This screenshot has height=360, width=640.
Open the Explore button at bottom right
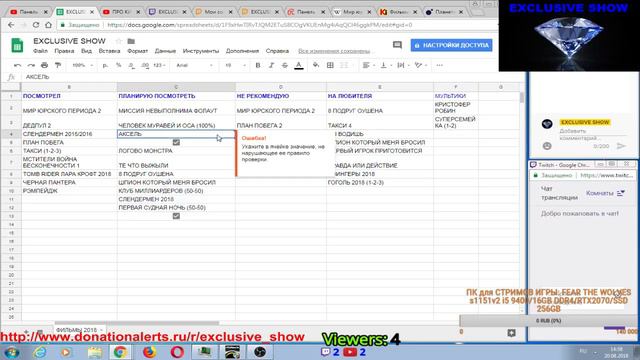point(511,333)
